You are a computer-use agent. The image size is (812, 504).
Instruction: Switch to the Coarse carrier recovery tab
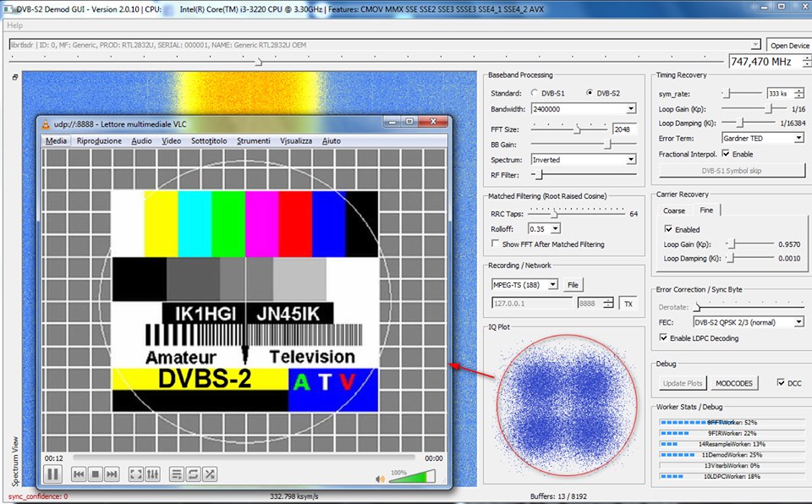[x=674, y=211]
